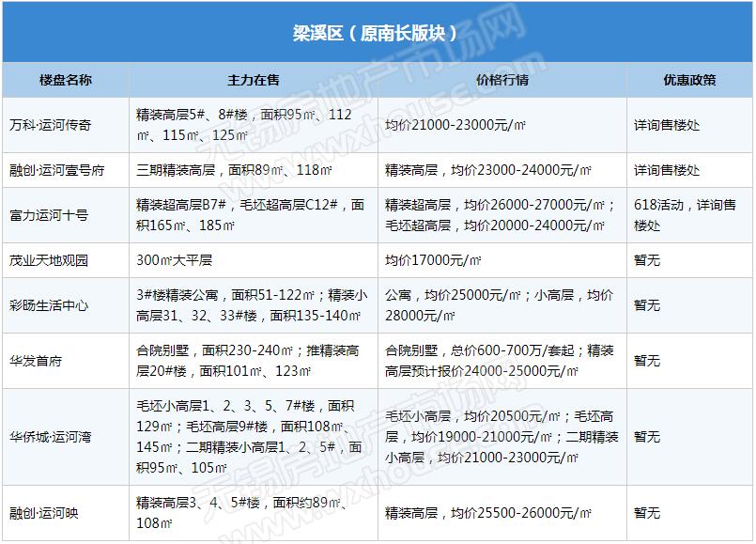Click 暂无 in 华侨城·运河湾 row
This screenshot has height=544, width=756.
tap(647, 437)
